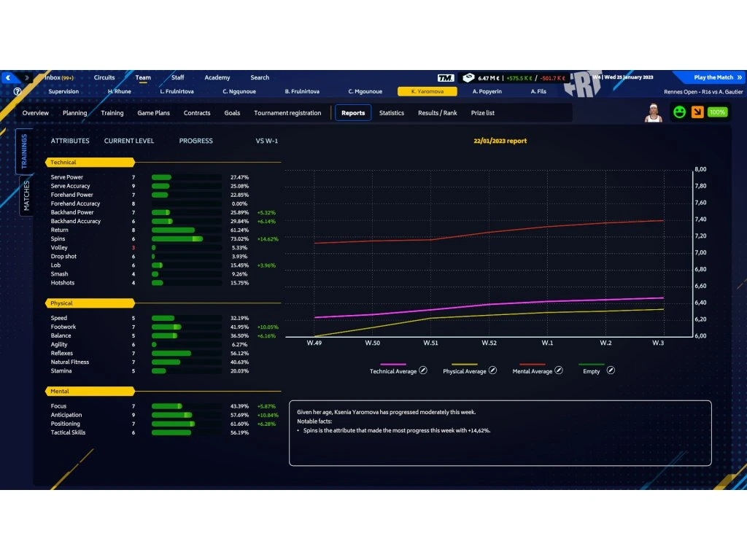This screenshot has height=560, width=747.
Task: Switch to the Trainings side tab
Action: click(x=24, y=151)
